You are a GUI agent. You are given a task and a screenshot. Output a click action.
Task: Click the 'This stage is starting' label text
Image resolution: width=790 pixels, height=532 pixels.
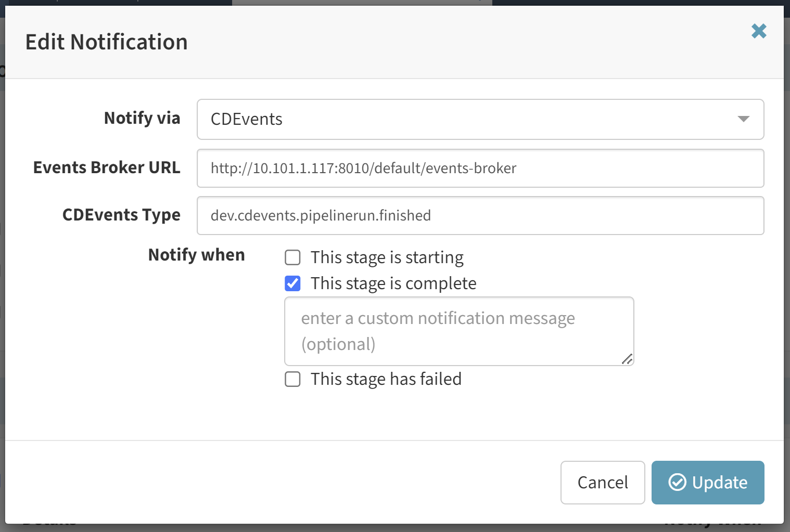click(x=387, y=257)
